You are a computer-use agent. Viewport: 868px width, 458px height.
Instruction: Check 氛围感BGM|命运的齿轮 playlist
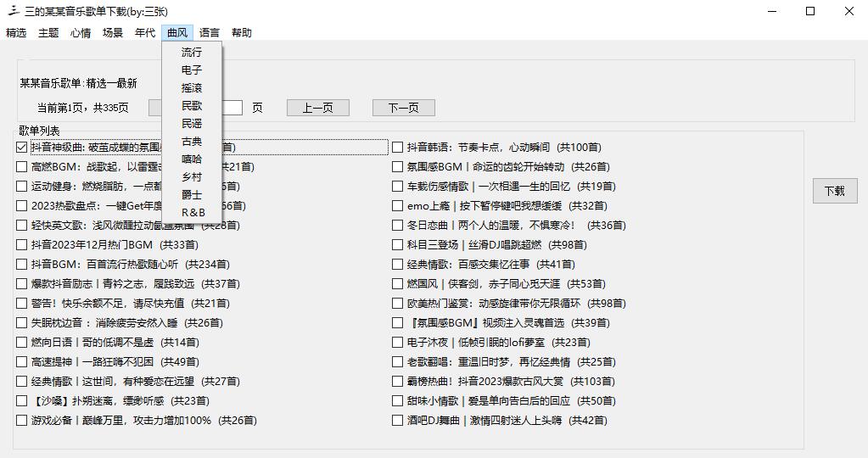pos(397,166)
